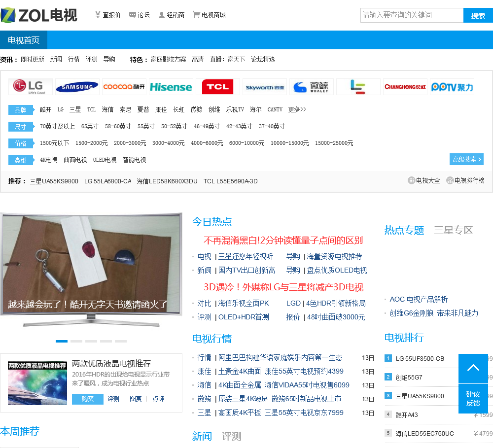Expand 更多>> brands list
Image resolution: width=493 pixels, height=448 pixels.
297,109
